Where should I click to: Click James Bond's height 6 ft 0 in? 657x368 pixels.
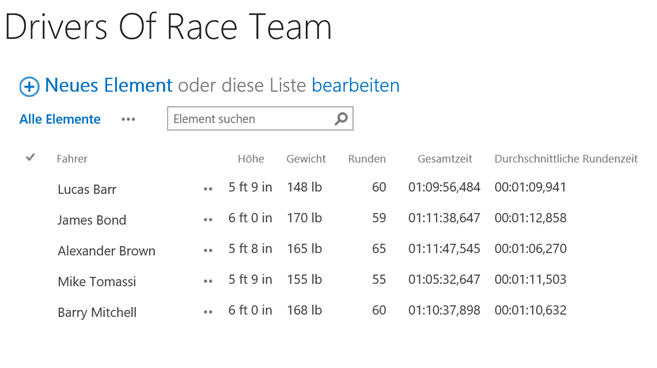250,218
